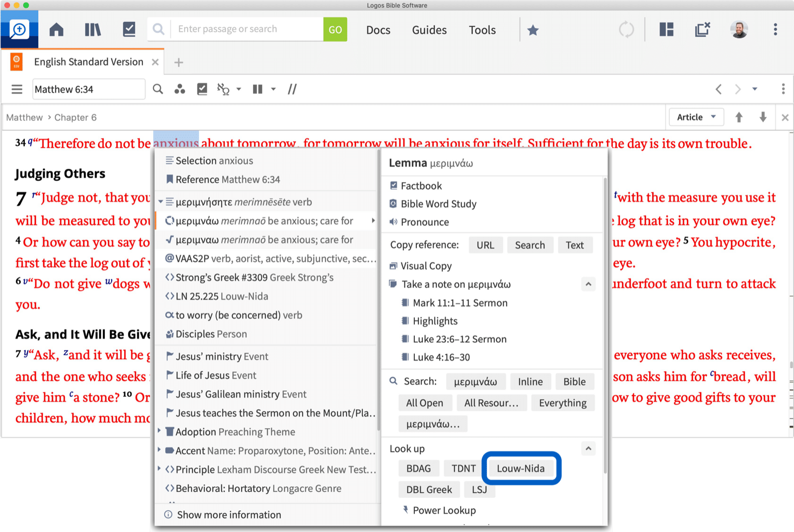Open the visual filters three-dots icon
This screenshot has height=532, width=794.
180,89
